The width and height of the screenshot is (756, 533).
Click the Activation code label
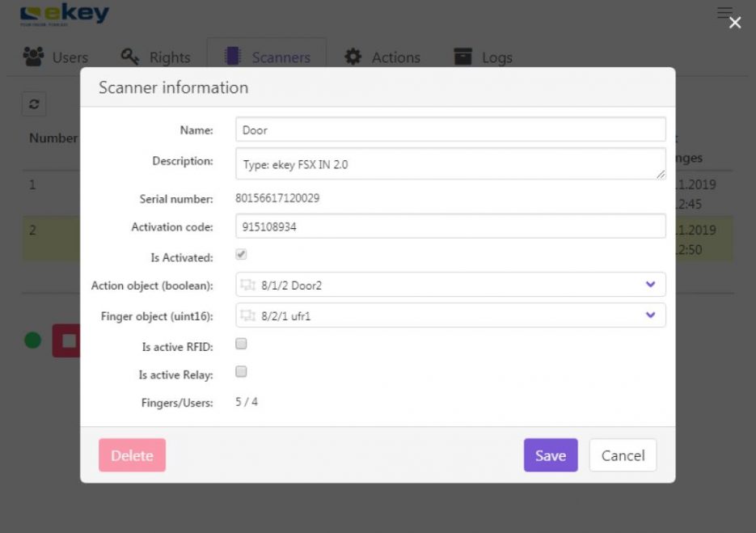click(x=172, y=226)
